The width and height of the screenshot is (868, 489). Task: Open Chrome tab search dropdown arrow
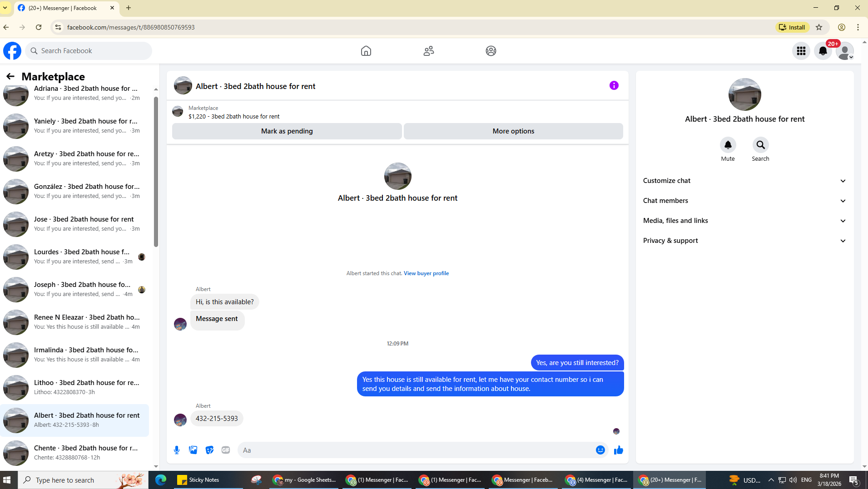click(5, 8)
